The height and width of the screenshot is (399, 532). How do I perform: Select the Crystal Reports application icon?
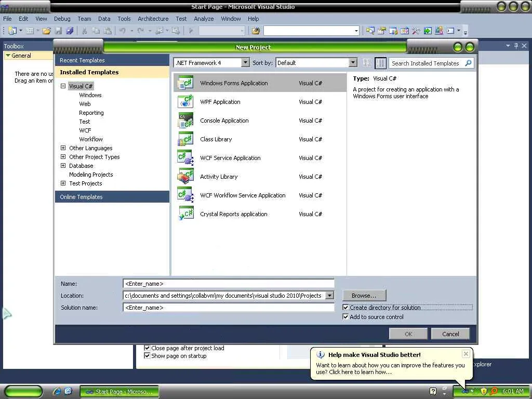click(x=185, y=214)
